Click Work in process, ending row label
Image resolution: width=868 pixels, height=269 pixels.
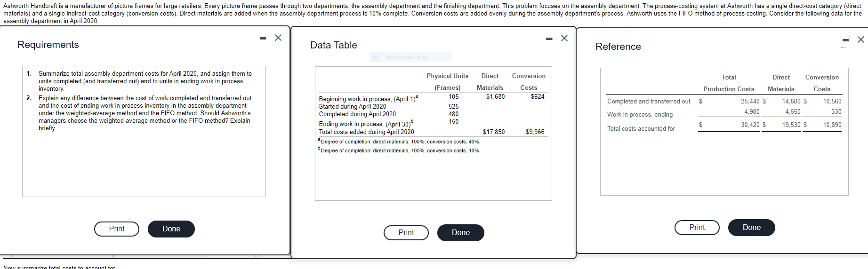click(640, 114)
